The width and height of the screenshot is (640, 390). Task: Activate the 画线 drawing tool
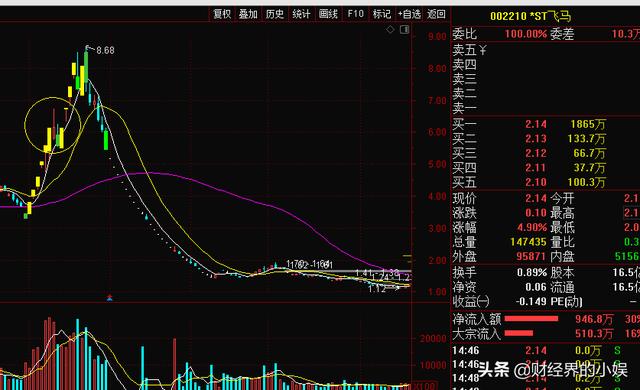coord(328,14)
